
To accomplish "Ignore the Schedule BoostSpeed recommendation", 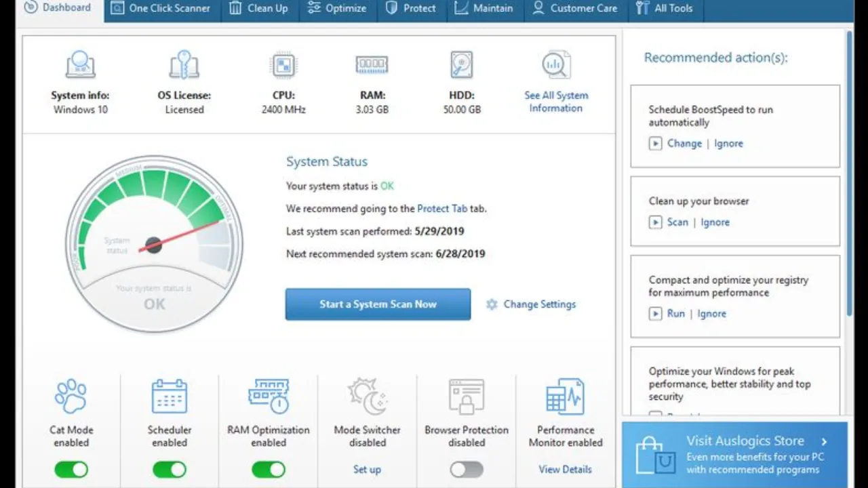I will coord(728,143).
